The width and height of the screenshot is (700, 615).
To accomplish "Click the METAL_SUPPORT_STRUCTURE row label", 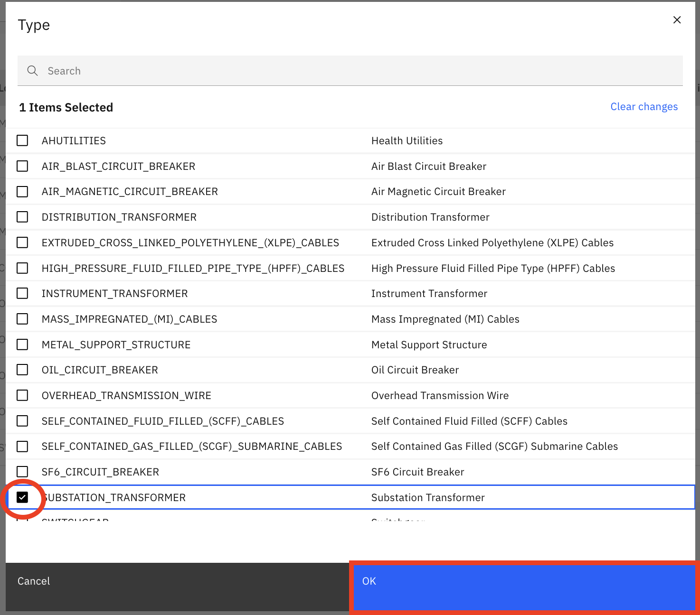I will [x=116, y=345].
